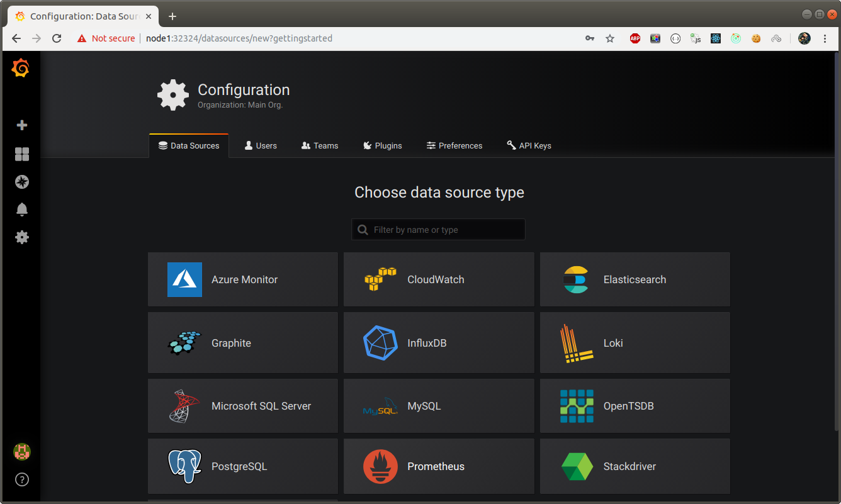Open a new browser tab
The width and height of the screenshot is (841, 504).
(x=172, y=16)
